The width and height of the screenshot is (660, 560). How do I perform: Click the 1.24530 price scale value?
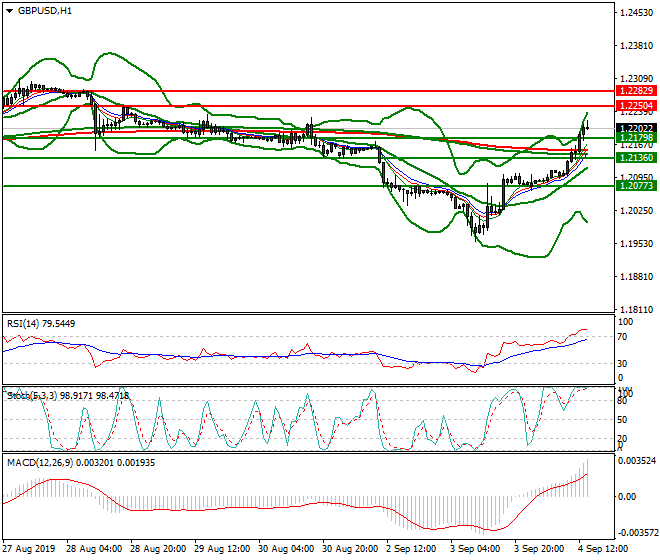[637, 13]
